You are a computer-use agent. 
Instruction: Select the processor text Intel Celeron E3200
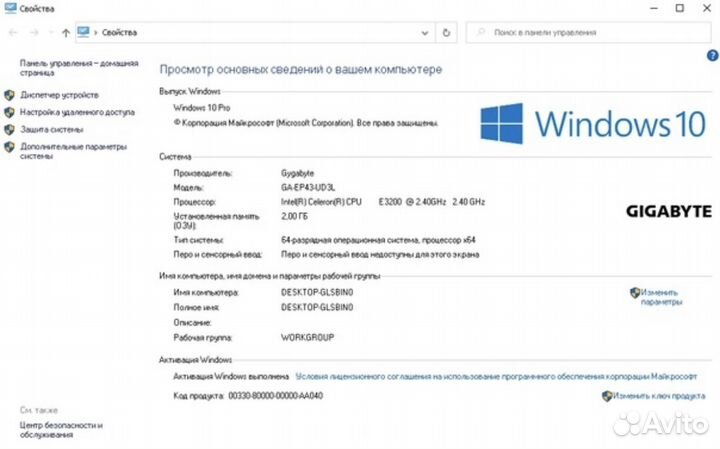point(383,202)
